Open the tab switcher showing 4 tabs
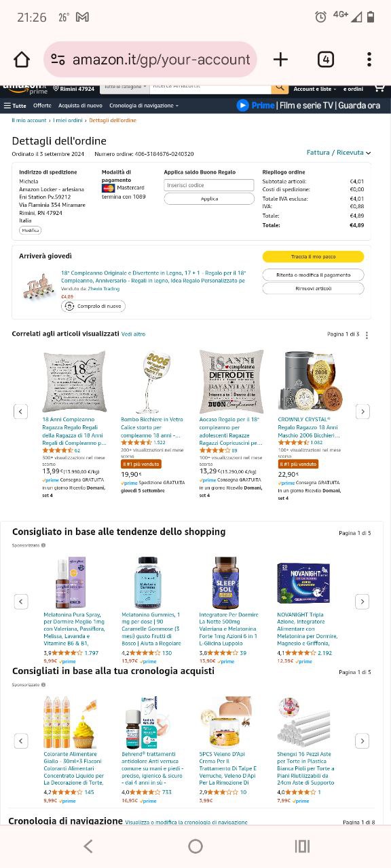The image size is (391, 868). click(x=326, y=60)
